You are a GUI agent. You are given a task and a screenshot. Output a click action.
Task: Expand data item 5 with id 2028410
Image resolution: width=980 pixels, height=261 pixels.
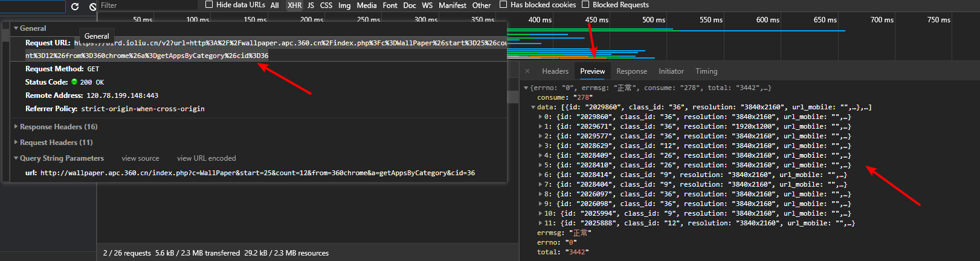point(541,166)
